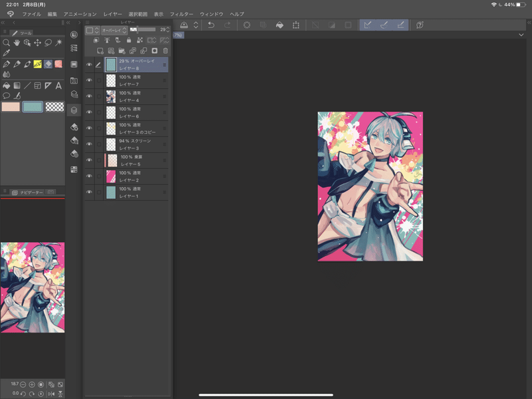Select the Eyedropper tool
Screen dimensions: 532x399
[6, 53]
